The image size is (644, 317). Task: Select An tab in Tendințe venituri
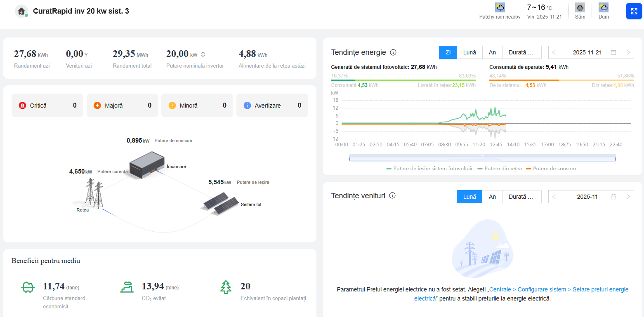point(492,197)
